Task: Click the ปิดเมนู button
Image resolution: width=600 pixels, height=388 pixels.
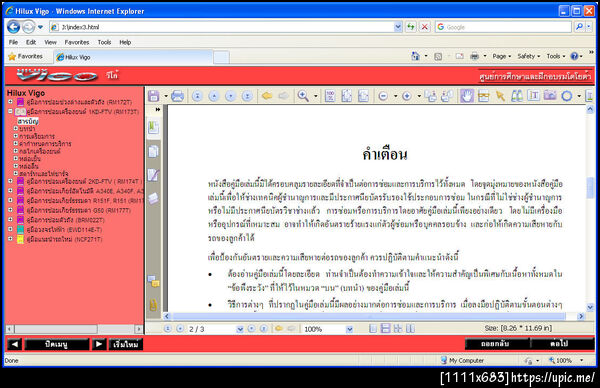Action: coord(57,344)
